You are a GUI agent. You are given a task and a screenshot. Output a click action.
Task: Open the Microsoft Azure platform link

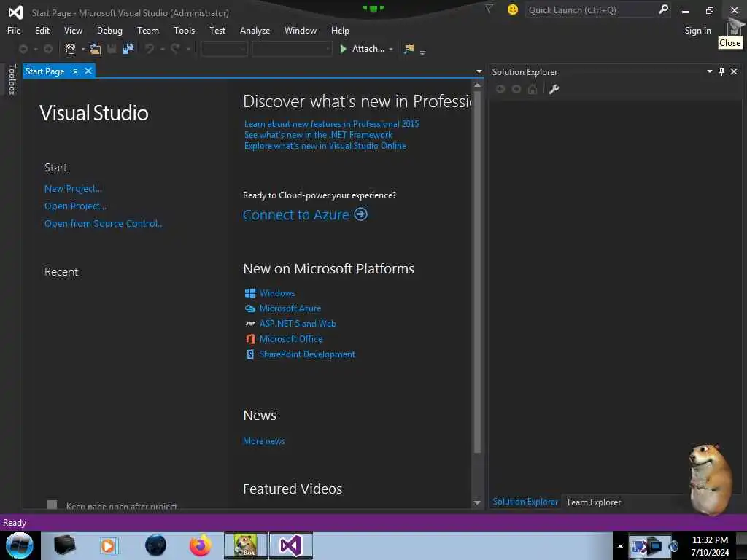coord(290,308)
